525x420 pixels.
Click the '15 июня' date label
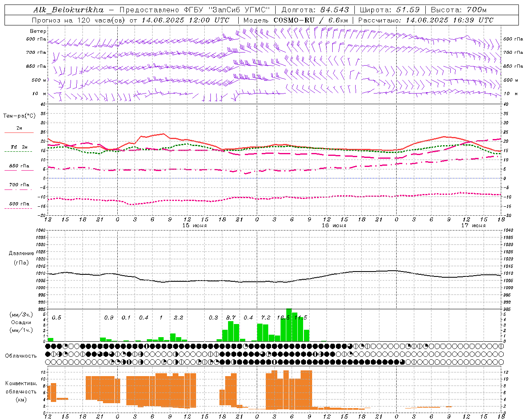pyautogui.click(x=195, y=226)
